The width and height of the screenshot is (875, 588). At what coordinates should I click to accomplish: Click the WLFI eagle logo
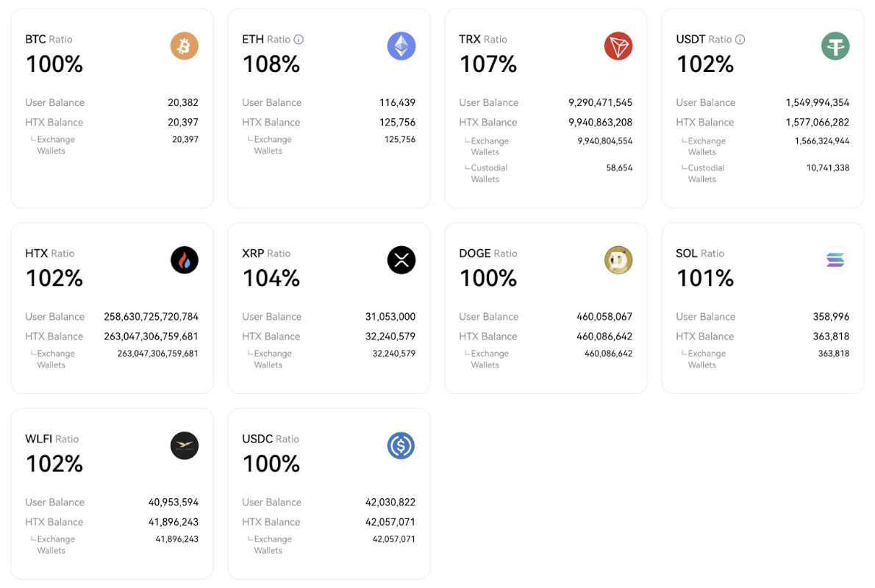coord(184,445)
